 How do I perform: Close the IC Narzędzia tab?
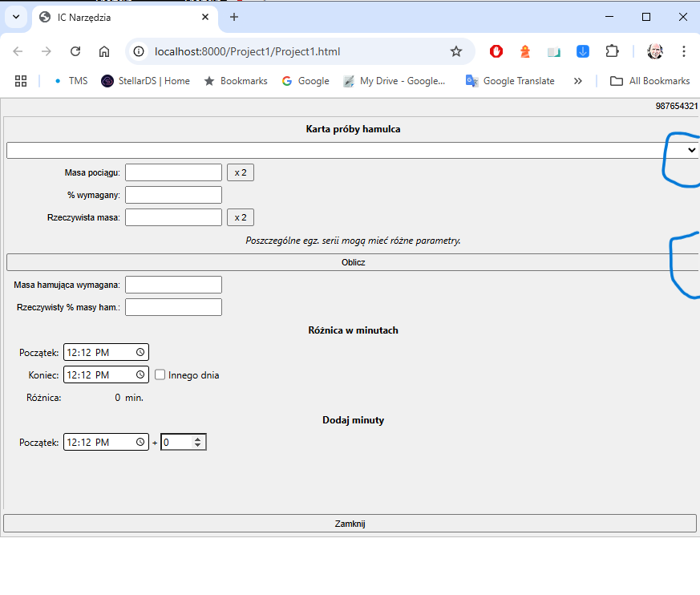pos(205,17)
